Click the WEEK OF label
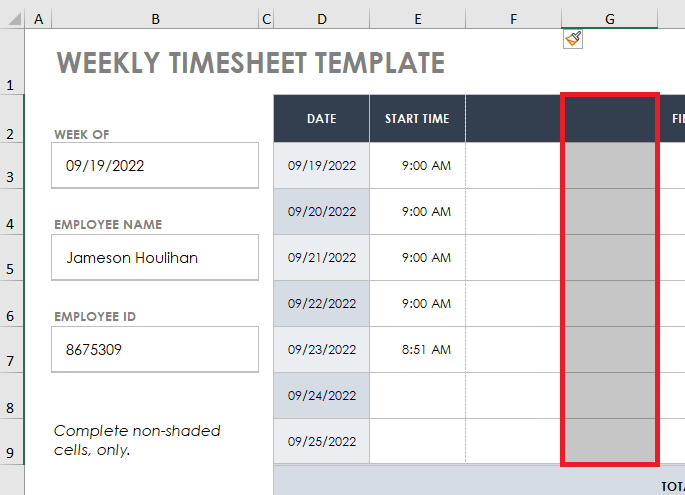 (x=82, y=135)
